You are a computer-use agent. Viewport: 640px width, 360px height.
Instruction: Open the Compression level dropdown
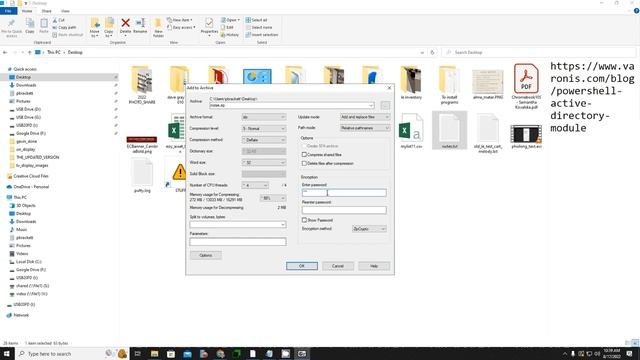tap(264, 129)
